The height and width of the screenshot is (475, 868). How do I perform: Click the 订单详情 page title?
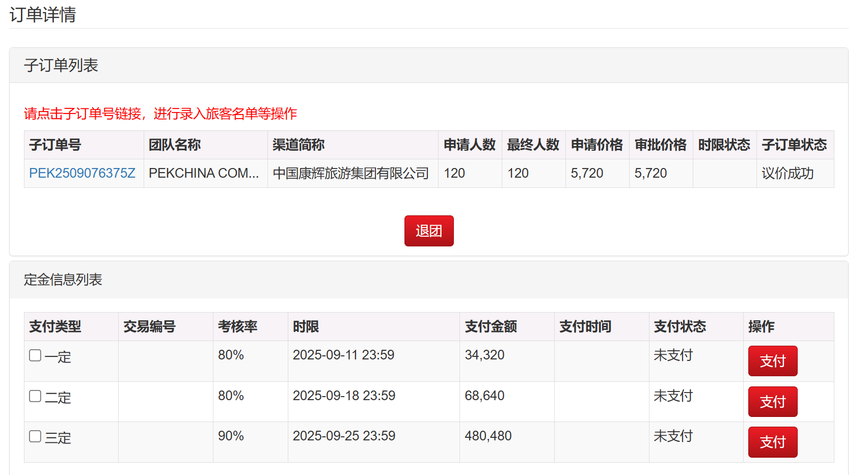coord(43,15)
